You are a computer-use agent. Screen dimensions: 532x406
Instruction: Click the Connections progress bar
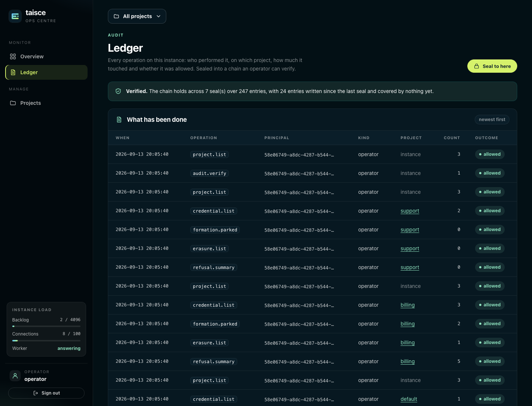click(x=46, y=341)
